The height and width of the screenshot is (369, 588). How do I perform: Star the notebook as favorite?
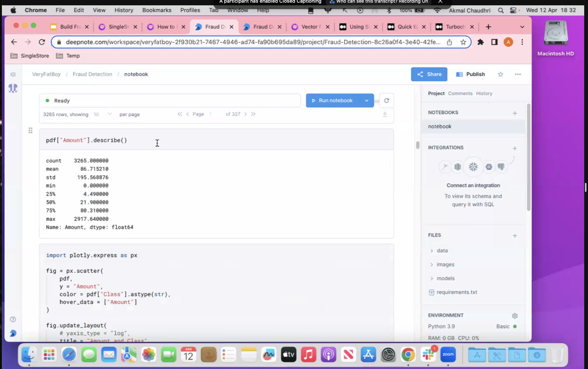[500, 74]
